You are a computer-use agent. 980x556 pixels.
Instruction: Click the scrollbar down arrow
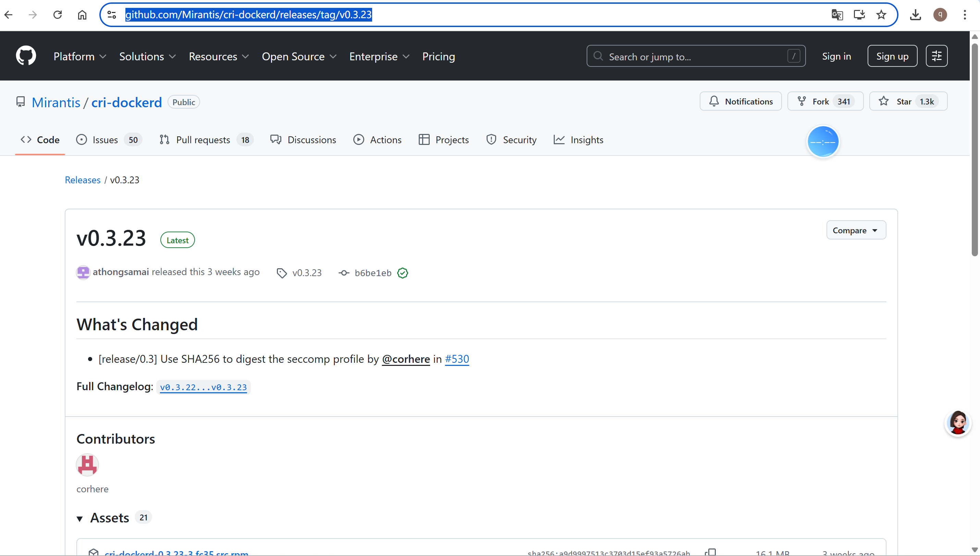[975, 549]
